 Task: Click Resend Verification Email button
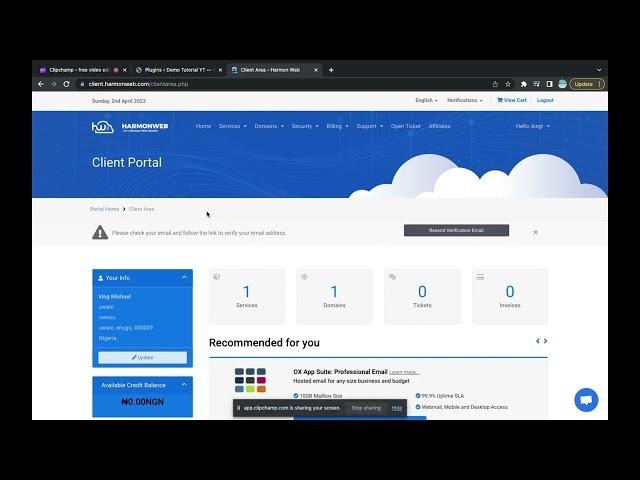456,230
